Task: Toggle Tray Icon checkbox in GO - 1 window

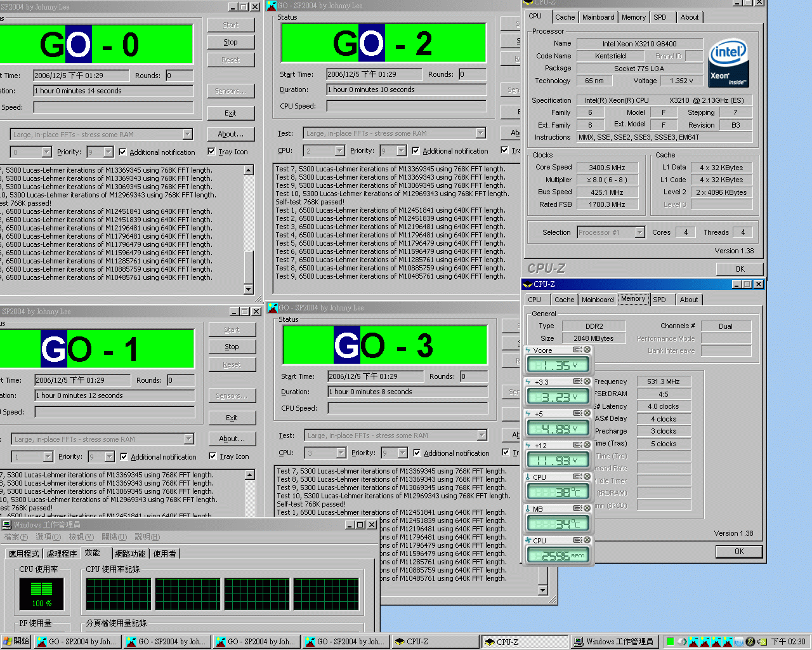Action: click(229, 456)
